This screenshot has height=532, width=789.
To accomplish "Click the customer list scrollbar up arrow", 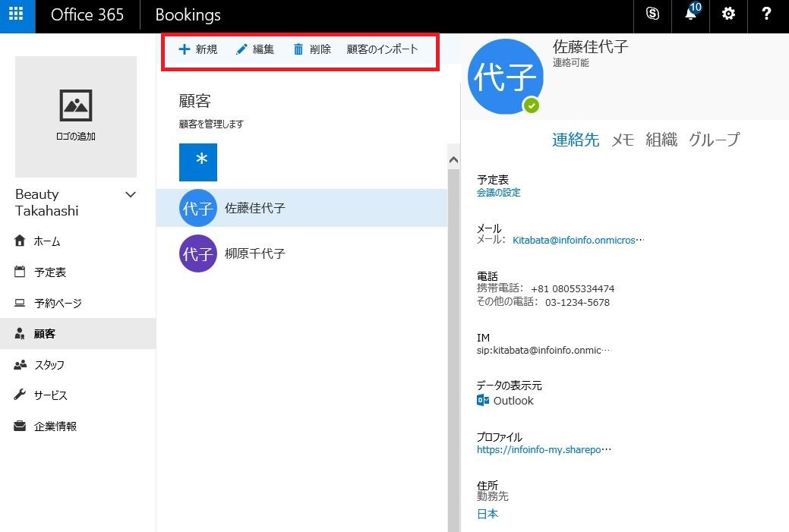I will [x=454, y=160].
